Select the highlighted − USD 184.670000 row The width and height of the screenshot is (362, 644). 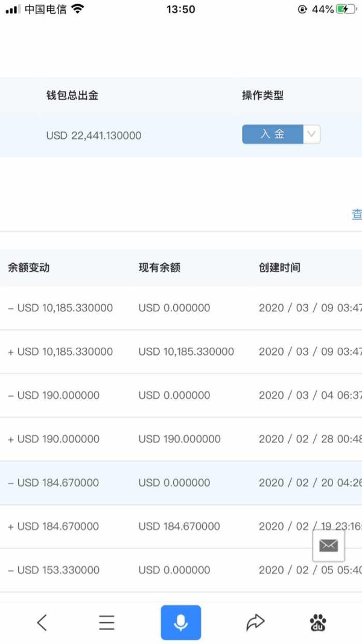pos(181,483)
